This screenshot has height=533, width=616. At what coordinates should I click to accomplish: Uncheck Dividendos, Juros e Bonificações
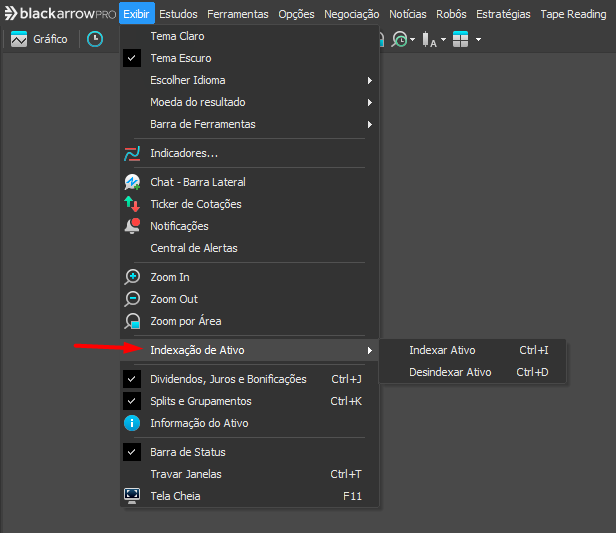tap(132, 379)
